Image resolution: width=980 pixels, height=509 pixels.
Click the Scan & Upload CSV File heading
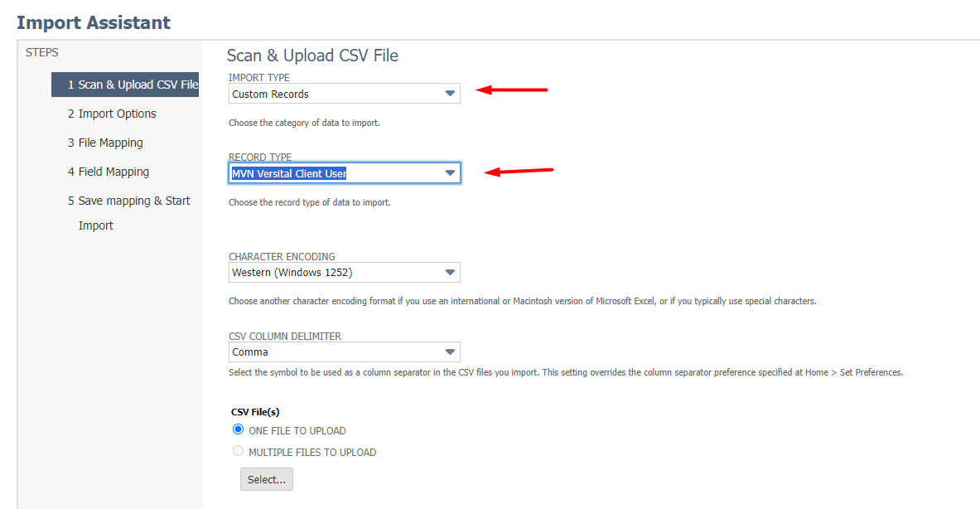[312, 56]
